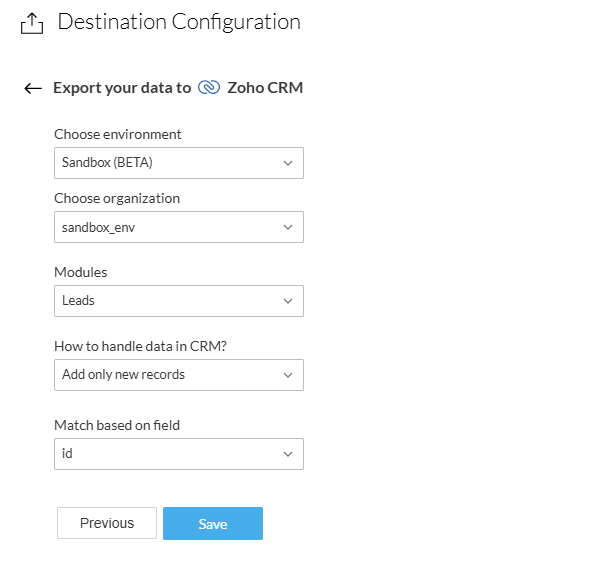Click the Match based on field label

click(x=117, y=425)
